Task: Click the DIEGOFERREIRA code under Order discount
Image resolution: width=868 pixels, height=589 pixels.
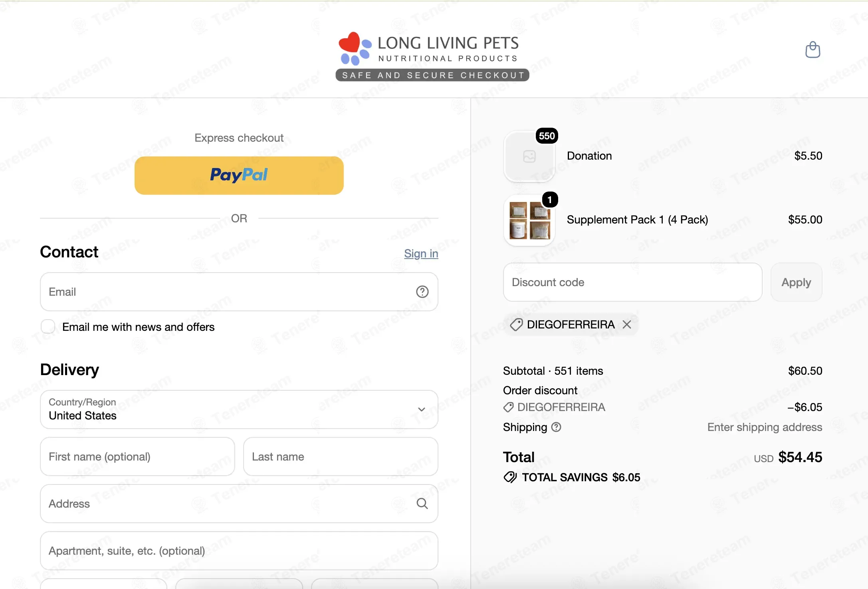Action: [x=561, y=407]
